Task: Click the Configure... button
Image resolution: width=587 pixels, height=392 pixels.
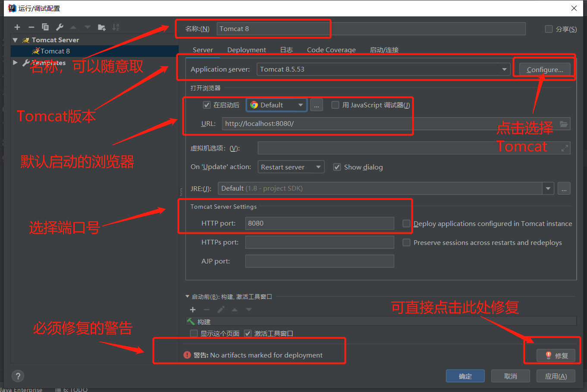Action: tap(544, 69)
